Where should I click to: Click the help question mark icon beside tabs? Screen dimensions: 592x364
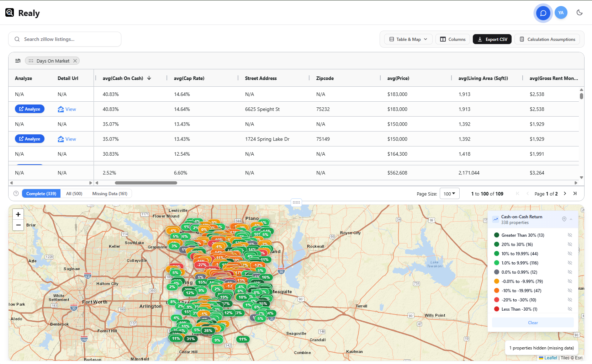(x=16, y=193)
